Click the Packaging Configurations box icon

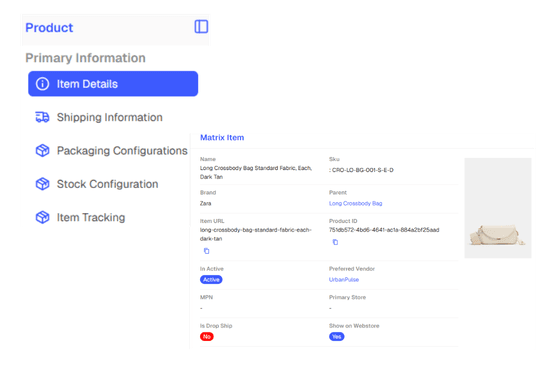pos(42,151)
